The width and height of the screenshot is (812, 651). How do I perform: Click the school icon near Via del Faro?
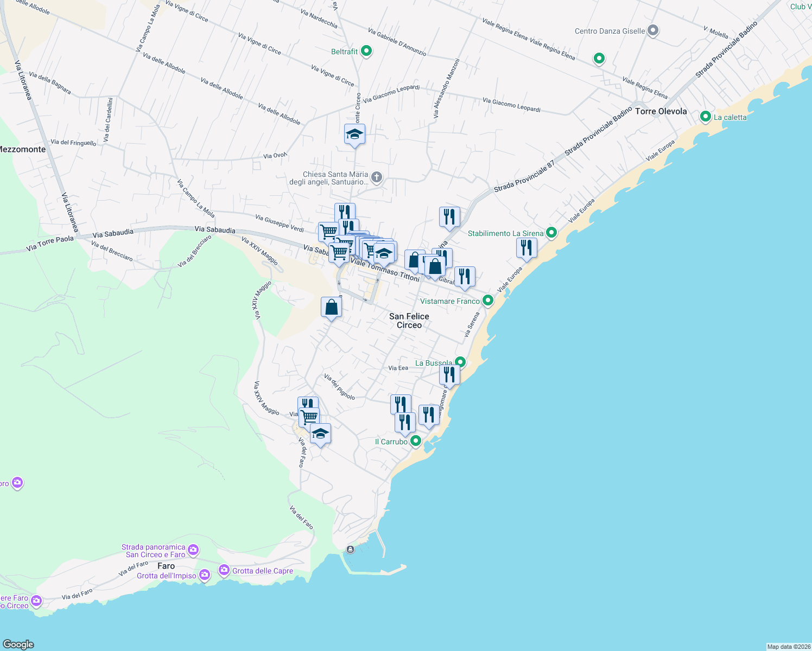click(320, 432)
